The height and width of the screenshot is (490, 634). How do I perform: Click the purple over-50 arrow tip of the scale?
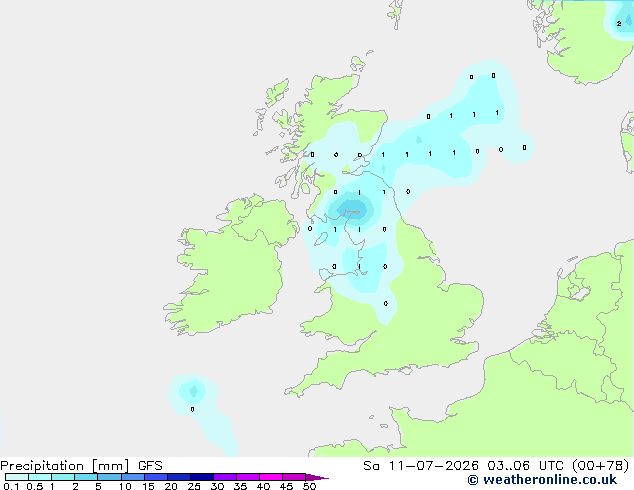point(317,477)
